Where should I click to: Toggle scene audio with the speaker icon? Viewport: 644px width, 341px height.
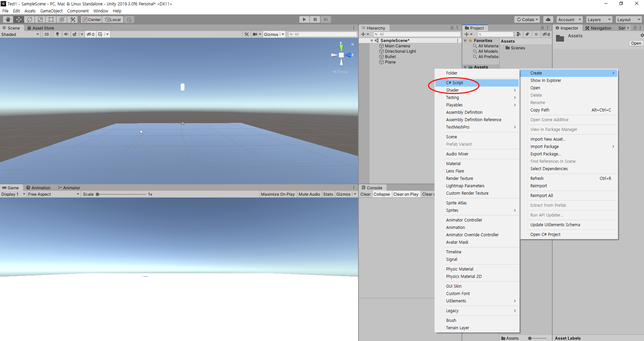tap(66, 34)
